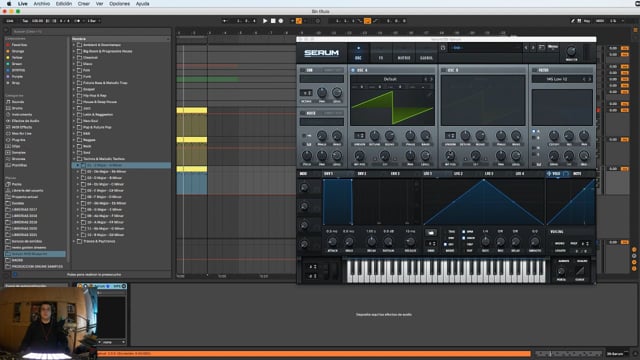Switch to Serum's GLOBAL tab
Screen dimensions: 640x360
pyautogui.click(x=426, y=53)
